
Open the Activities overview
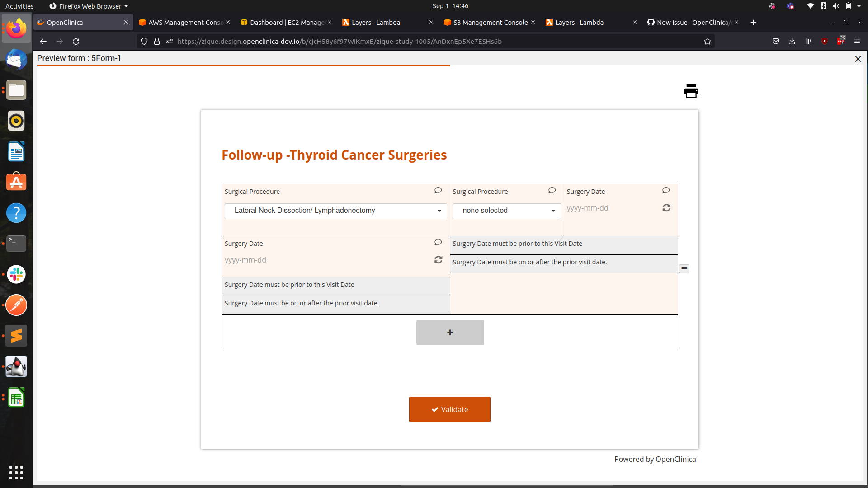pos(19,6)
